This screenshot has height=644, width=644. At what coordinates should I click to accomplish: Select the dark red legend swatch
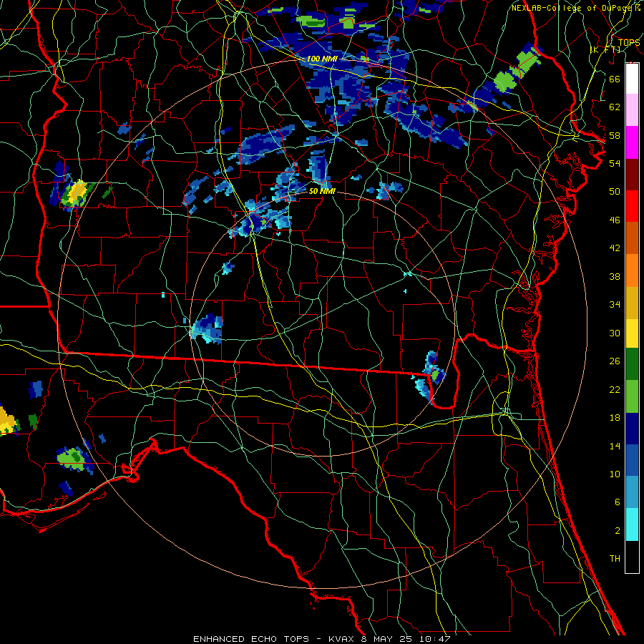click(x=632, y=175)
